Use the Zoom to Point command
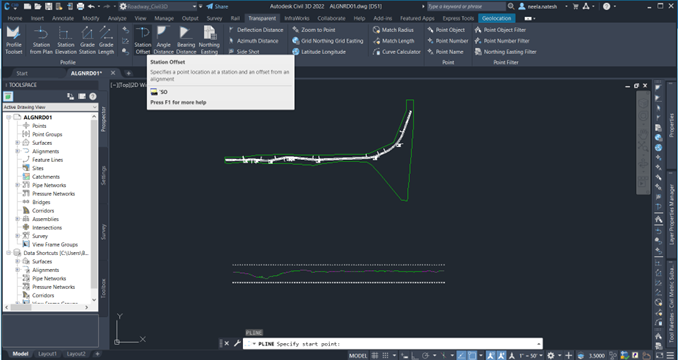Image resolution: width=678 pixels, height=360 pixels. tap(314, 30)
